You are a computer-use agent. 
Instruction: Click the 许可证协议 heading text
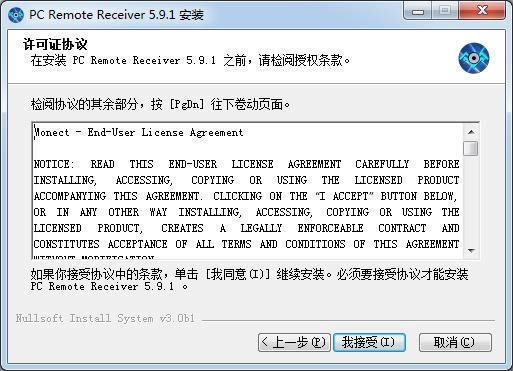pyautogui.click(x=55, y=44)
